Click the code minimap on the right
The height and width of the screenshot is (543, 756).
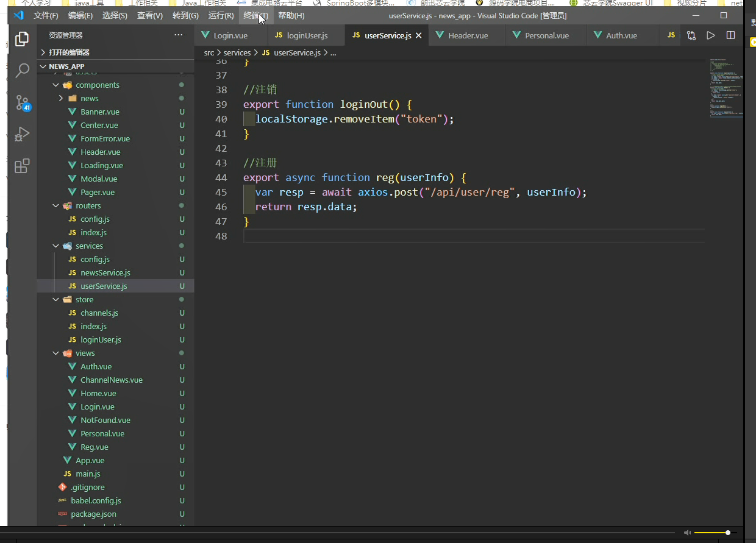coord(726,88)
